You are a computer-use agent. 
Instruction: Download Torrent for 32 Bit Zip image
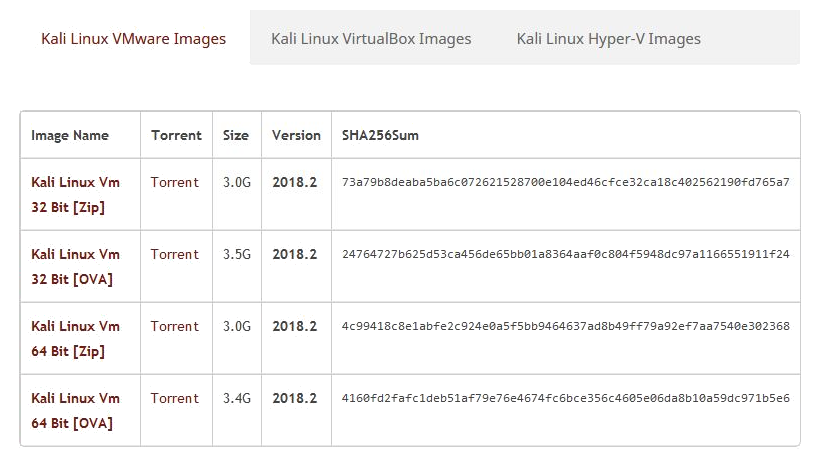pos(175,182)
